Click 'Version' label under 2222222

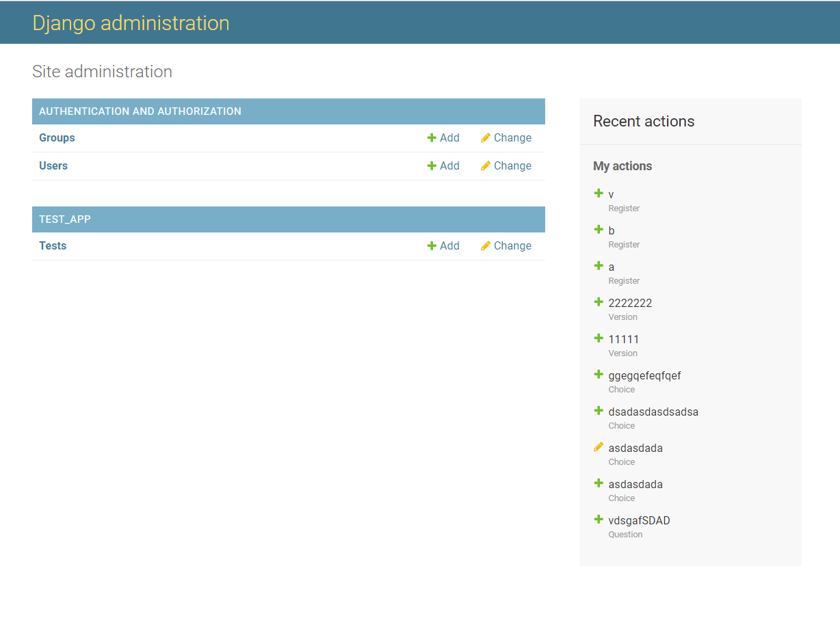tap(622, 317)
